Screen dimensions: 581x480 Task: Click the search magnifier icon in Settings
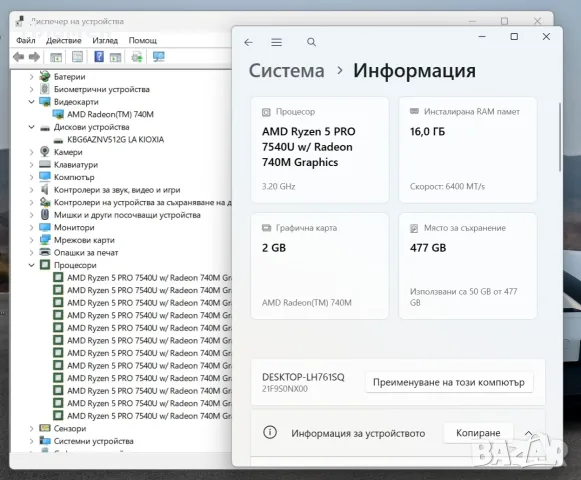[x=312, y=42]
